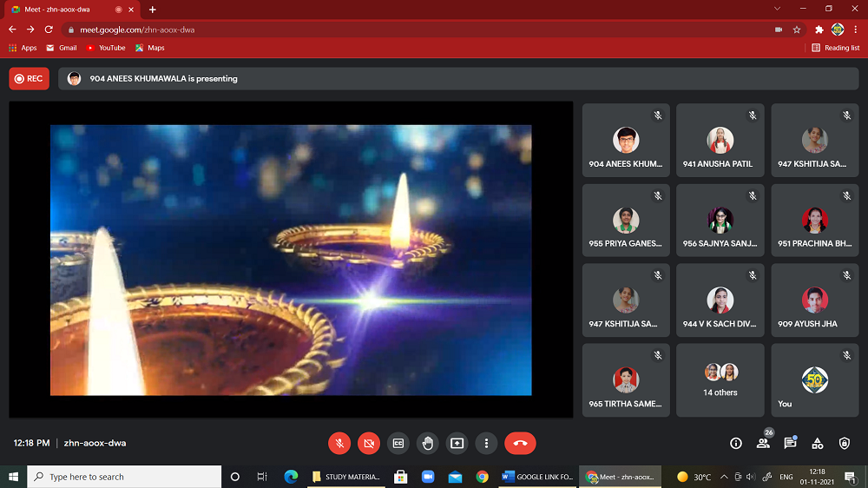Image resolution: width=868 pixels, height=488 pixels.
Task: Open Chrome's three-dot menu
Action: [x=856, y=30]
